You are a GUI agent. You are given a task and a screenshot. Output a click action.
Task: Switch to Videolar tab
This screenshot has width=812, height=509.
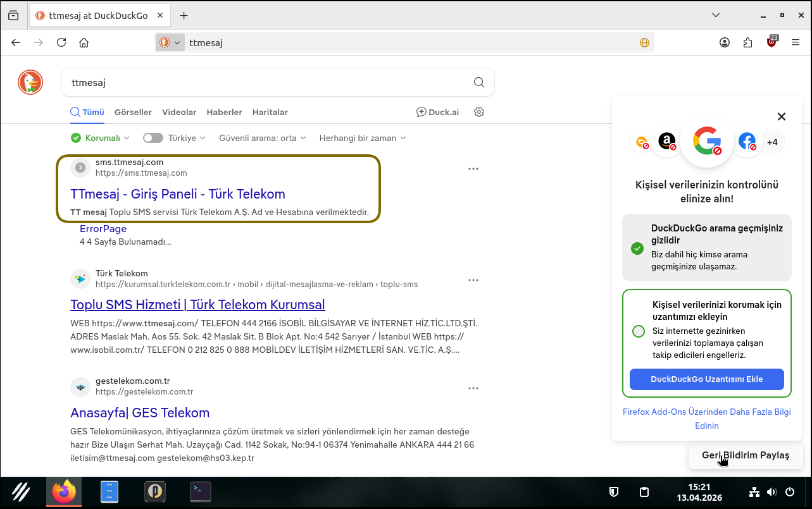[179, 112]
